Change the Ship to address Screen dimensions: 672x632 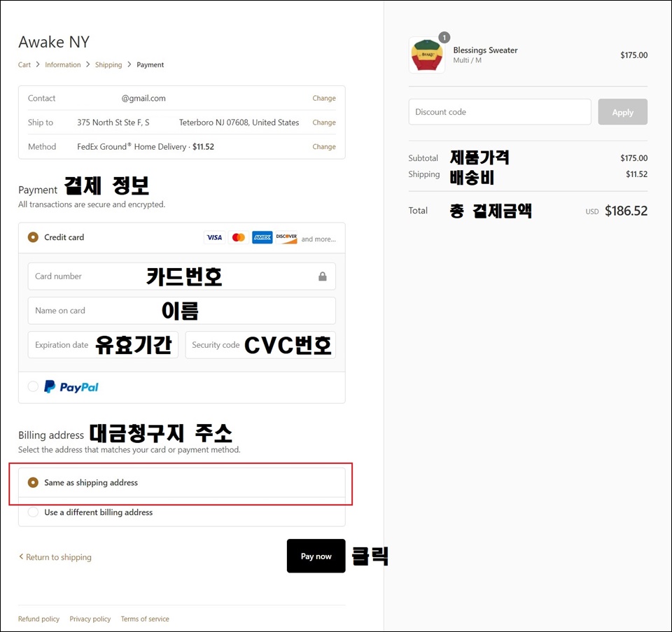click(x=324, y=122)
